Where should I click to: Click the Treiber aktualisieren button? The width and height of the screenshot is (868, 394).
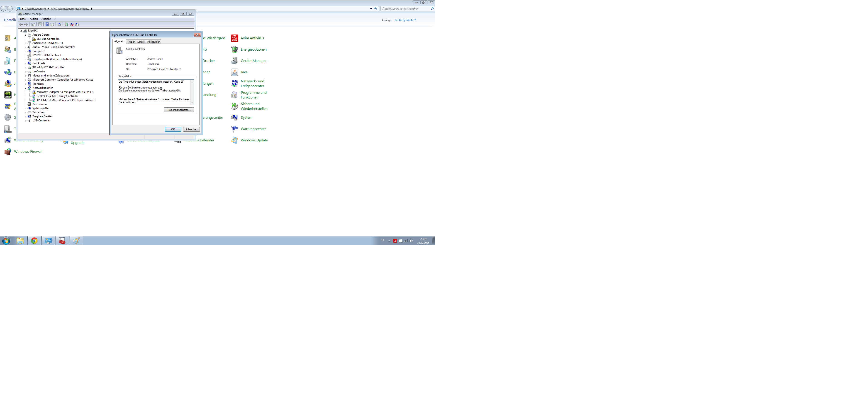tap(179, 110)
